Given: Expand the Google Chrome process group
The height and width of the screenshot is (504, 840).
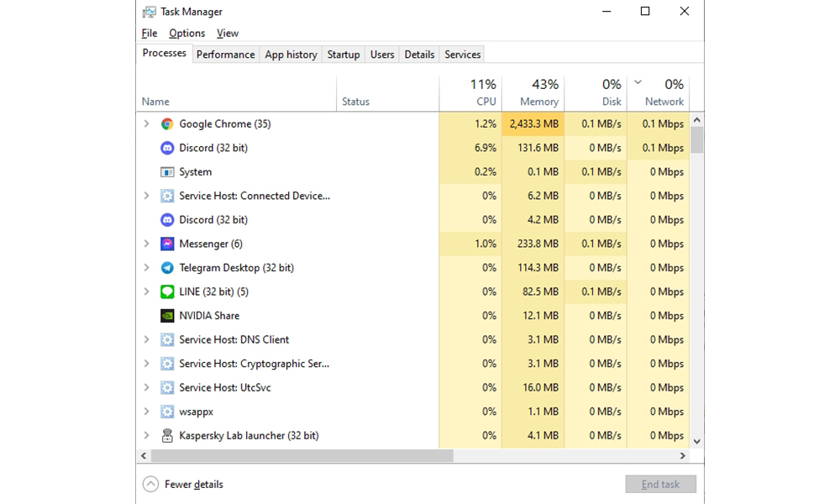Looking at the screenshot, I should tap(146, 123).
